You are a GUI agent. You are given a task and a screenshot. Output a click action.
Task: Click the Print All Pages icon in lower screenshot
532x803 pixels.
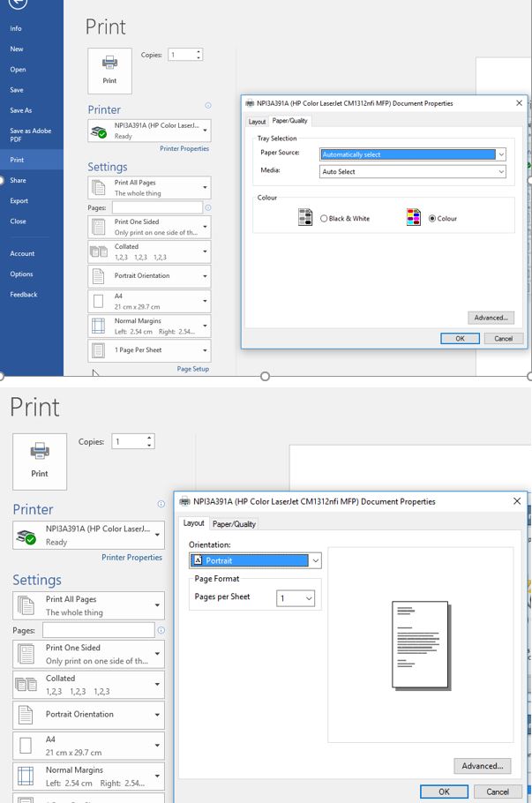coord(26,605)
